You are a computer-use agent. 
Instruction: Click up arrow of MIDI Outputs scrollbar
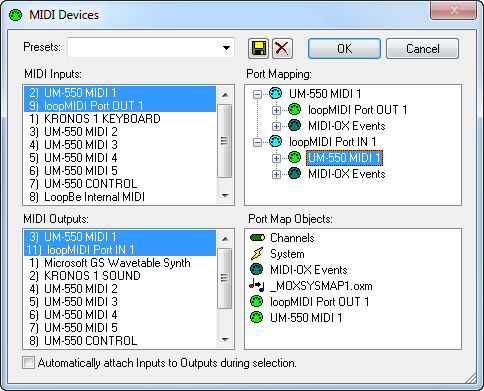[225, 239]
